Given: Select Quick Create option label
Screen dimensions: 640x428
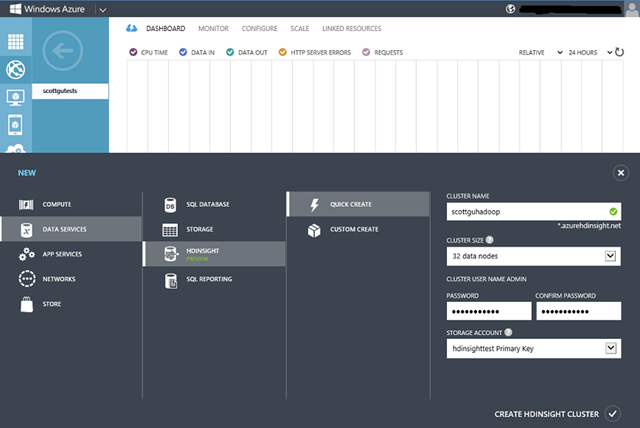Looking at the screenshot, I should click(351, 204).
